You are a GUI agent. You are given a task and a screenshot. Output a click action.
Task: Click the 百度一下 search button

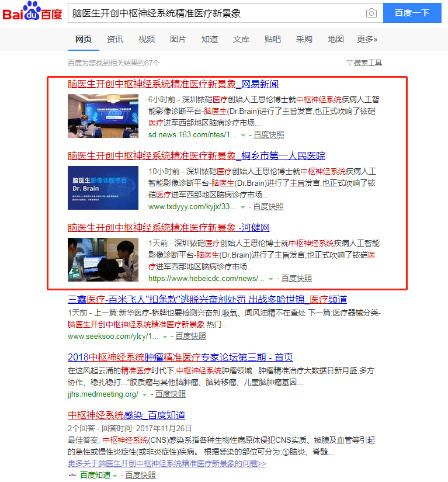click(x=412, y=13)
